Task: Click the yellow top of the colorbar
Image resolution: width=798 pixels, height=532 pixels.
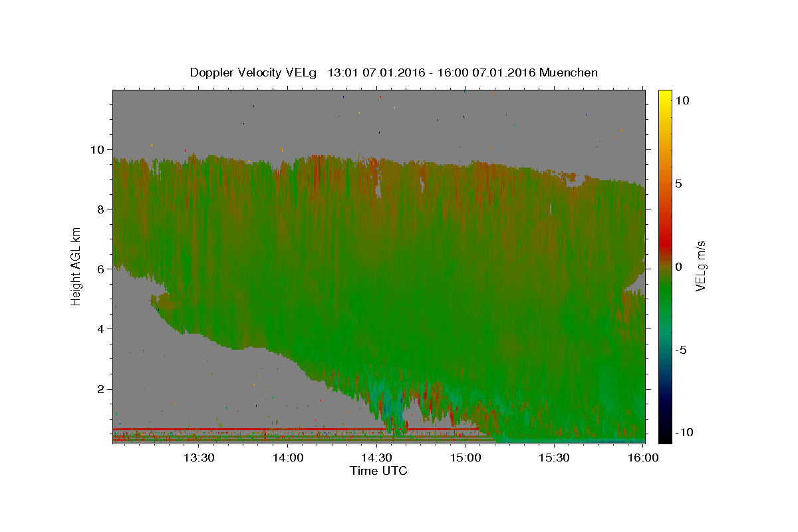Action: pos(665,93)
